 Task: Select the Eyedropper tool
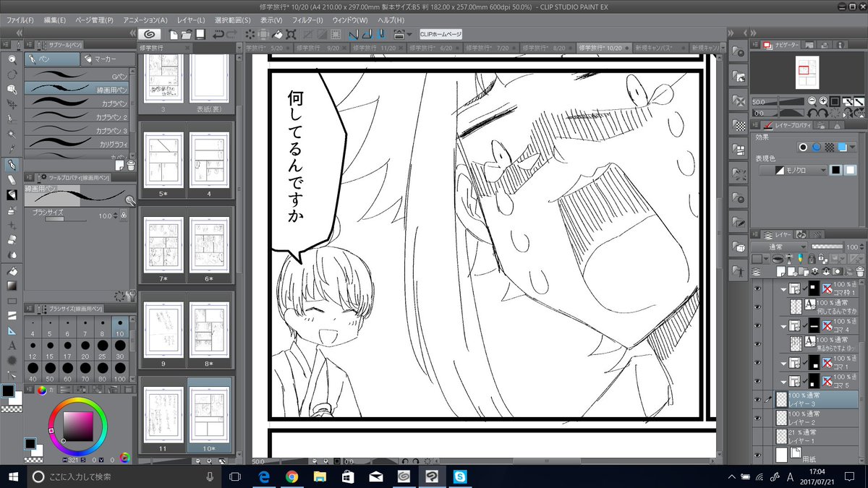[x=12, y=150]
